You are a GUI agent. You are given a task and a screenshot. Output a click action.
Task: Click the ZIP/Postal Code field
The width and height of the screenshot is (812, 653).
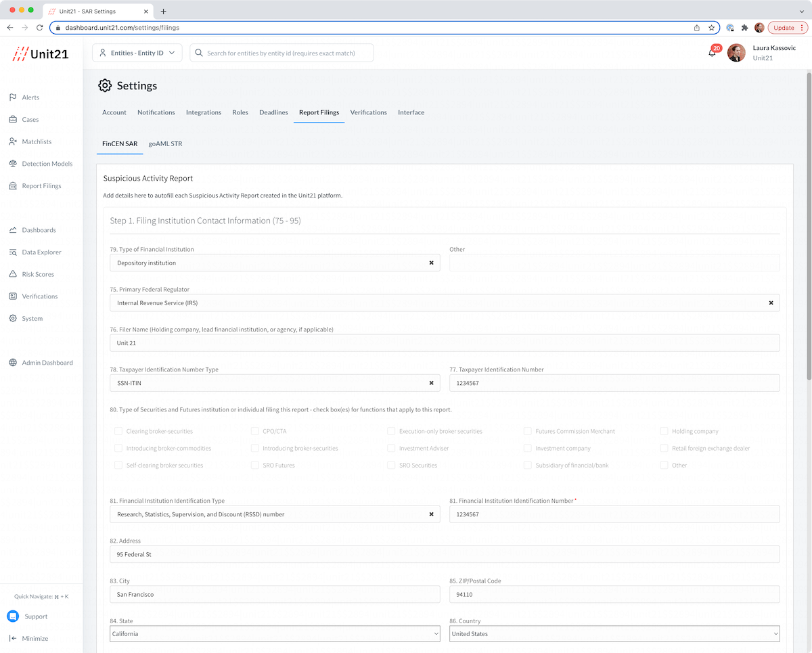pos(614,594)
